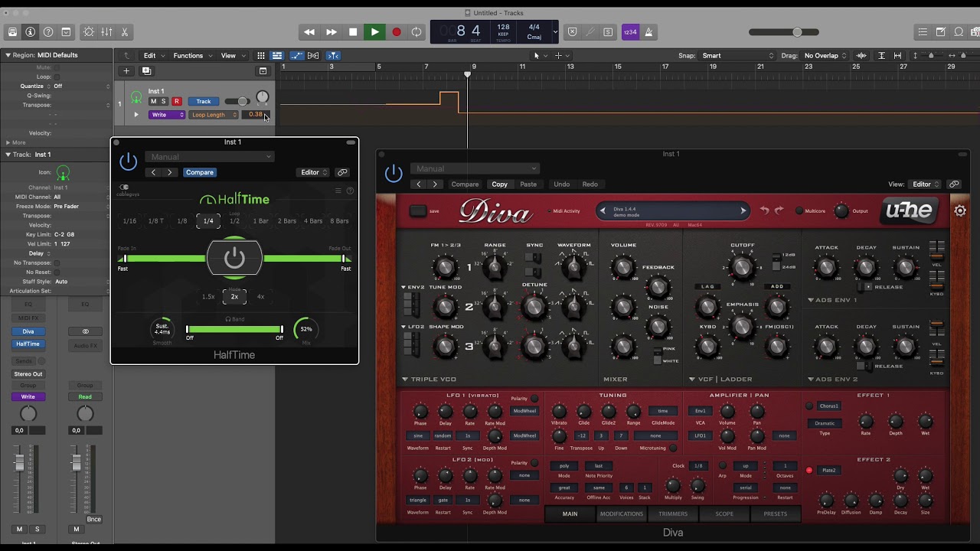Select the 1 Bar loop length in HalfTime
The height and width of the screenshot is (551, 980).
(261, 221)
